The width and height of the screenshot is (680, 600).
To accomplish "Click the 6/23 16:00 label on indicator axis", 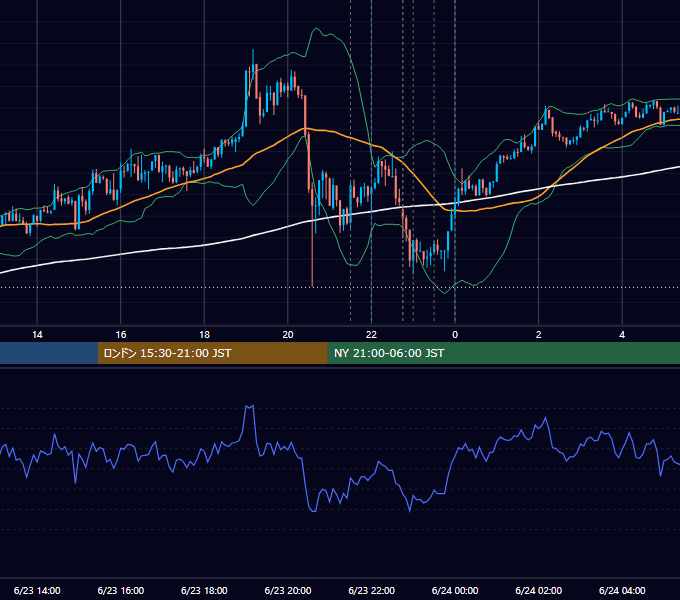I will pyautogui.click(x=121, y=590).
